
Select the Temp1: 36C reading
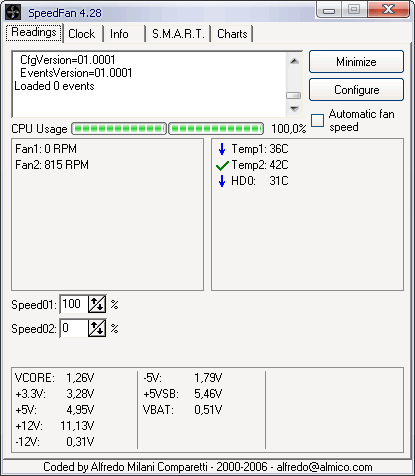pyautogui.click(x=260, y=149)
